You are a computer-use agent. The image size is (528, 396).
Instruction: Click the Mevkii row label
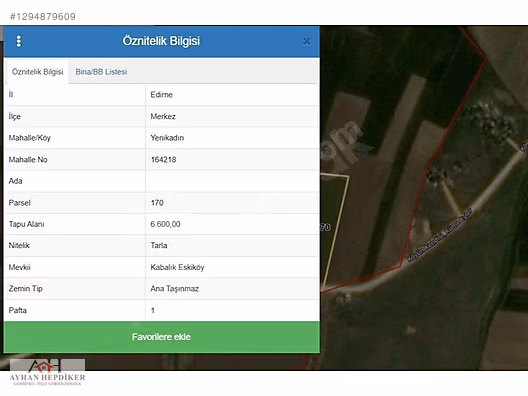coord(20,267)
